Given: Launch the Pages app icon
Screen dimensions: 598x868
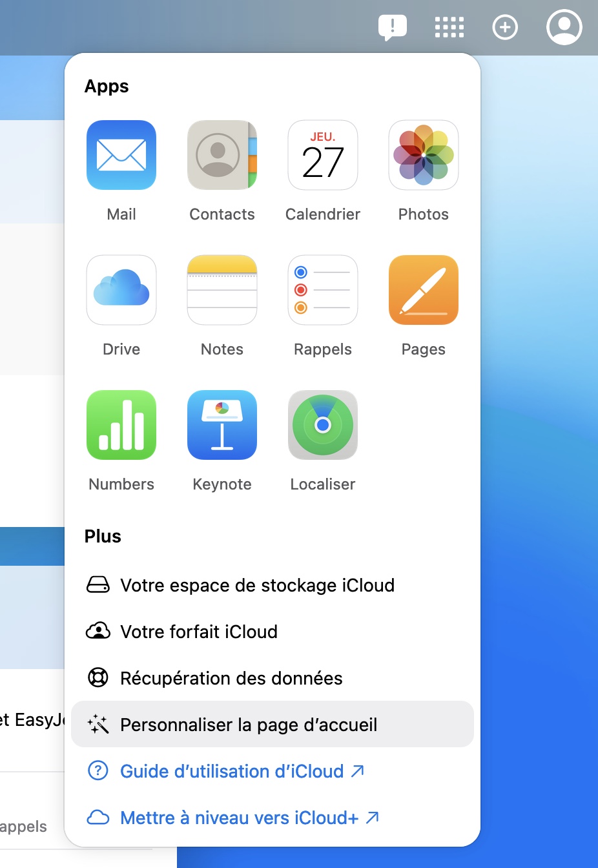Looking at the screenshot, I should (424, 290).
